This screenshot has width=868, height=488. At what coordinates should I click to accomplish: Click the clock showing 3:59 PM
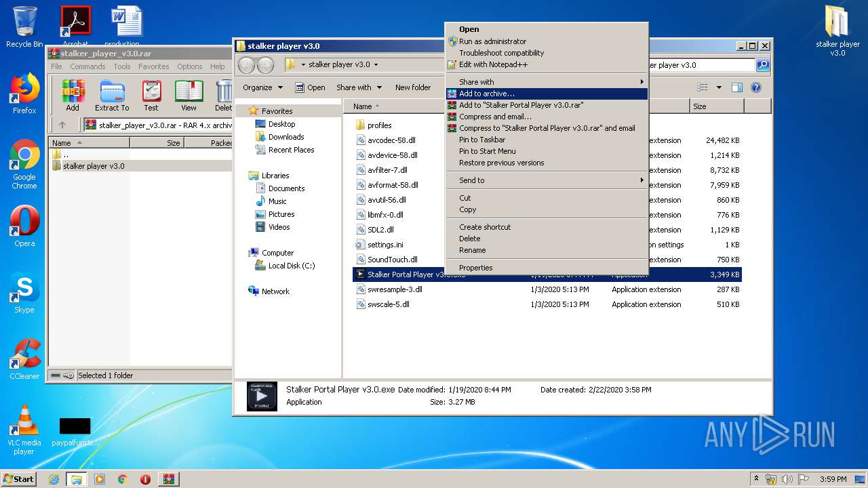[x=833, y=479]
